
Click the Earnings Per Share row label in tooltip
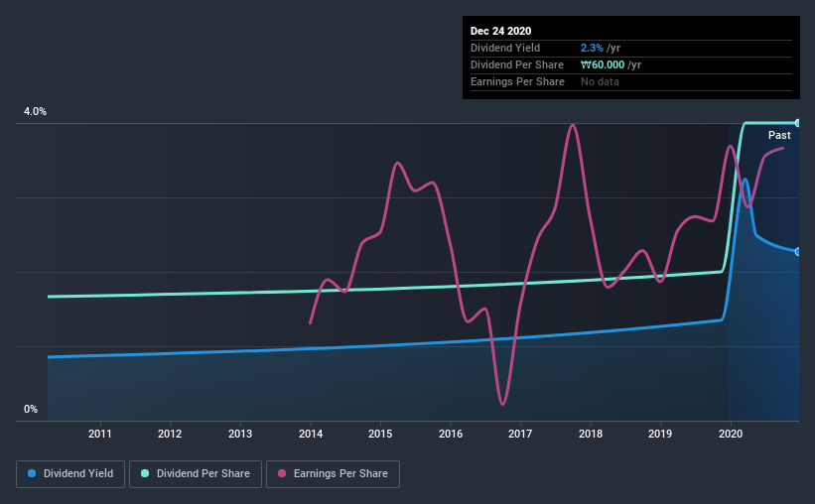pyautogui.click(x=517, y=81)
